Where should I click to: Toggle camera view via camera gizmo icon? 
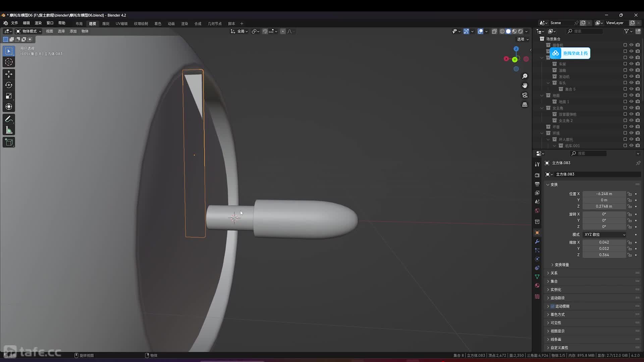525,95
